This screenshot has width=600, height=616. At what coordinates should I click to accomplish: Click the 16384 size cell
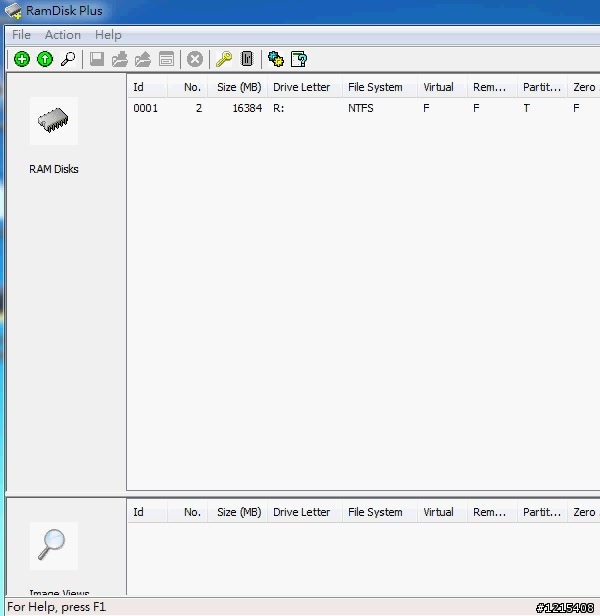247,108
